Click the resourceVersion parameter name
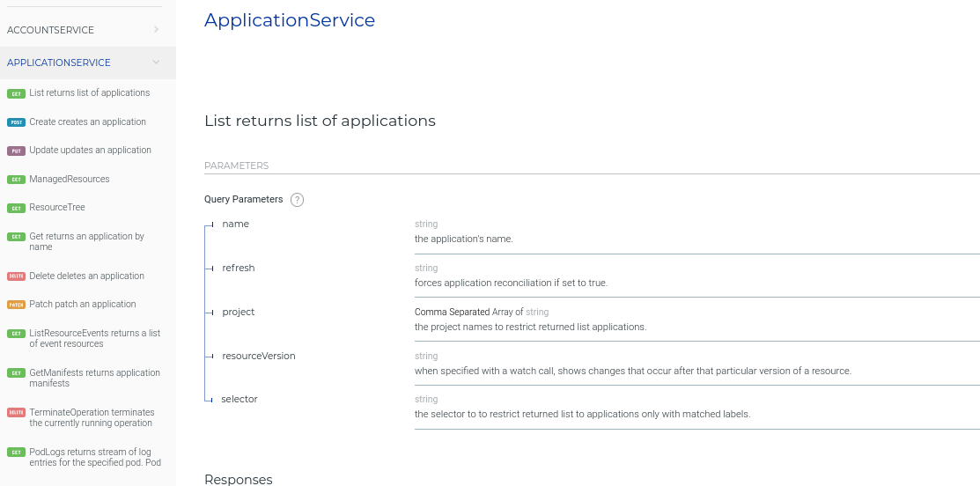 tap(259, 356)
